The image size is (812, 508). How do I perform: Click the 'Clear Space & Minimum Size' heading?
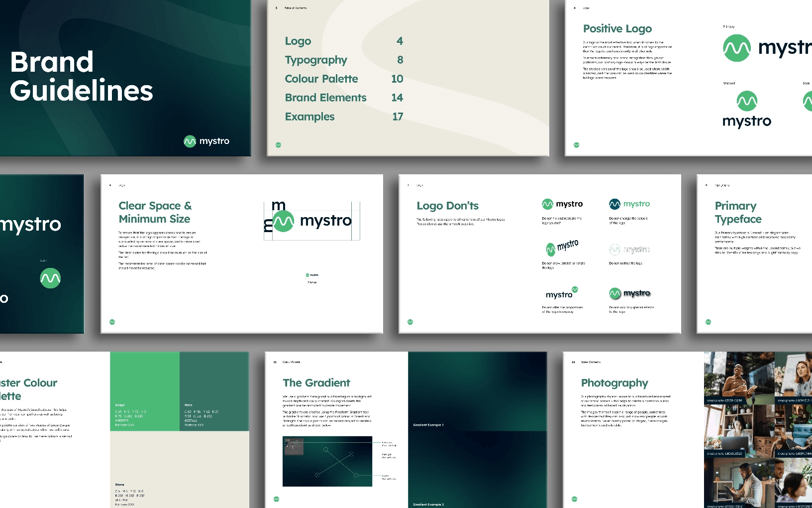[x=155, y=212]
